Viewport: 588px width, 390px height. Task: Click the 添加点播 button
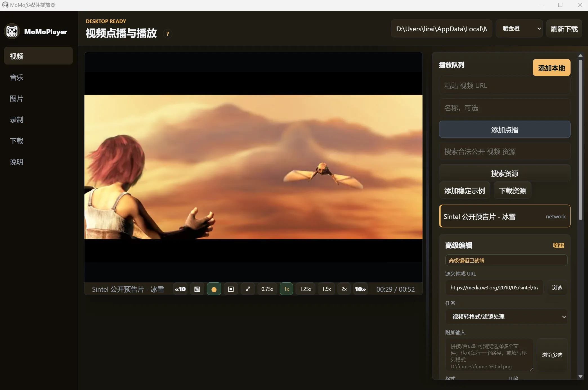click(505, 130)
